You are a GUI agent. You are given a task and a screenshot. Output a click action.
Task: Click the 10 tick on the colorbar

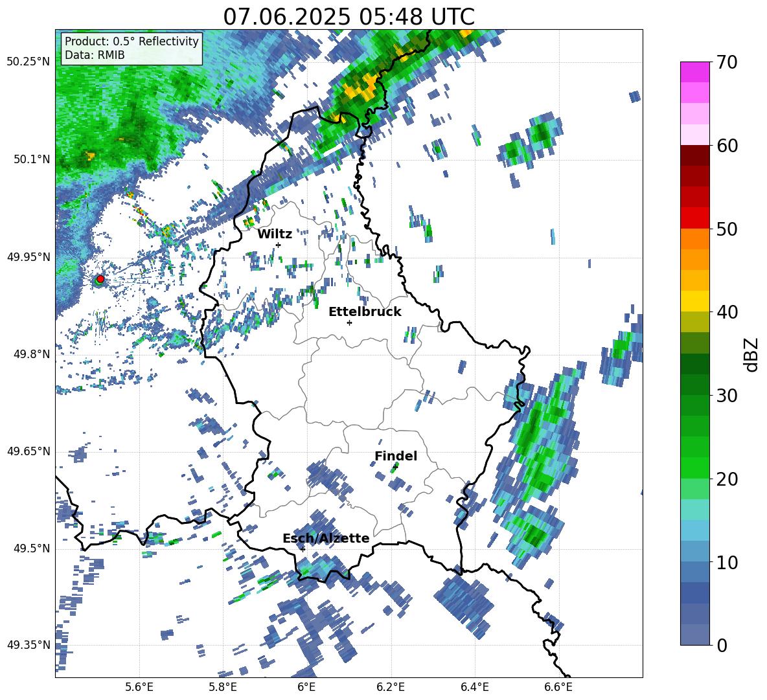726,562
